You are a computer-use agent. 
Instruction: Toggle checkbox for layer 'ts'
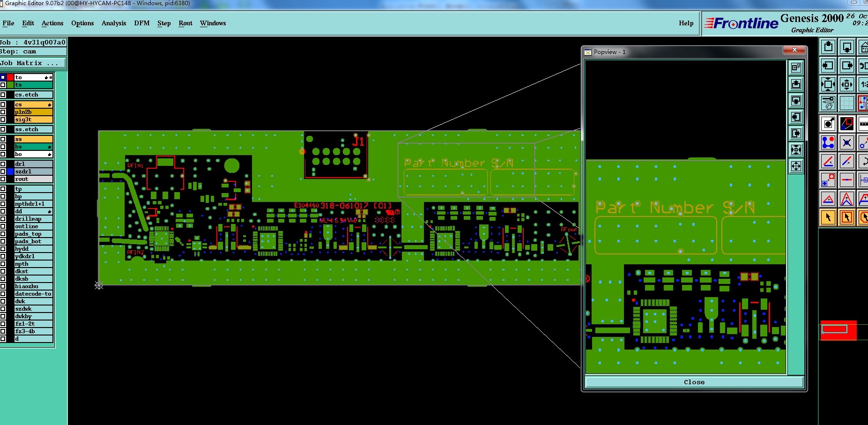click(x=3, y=85)
